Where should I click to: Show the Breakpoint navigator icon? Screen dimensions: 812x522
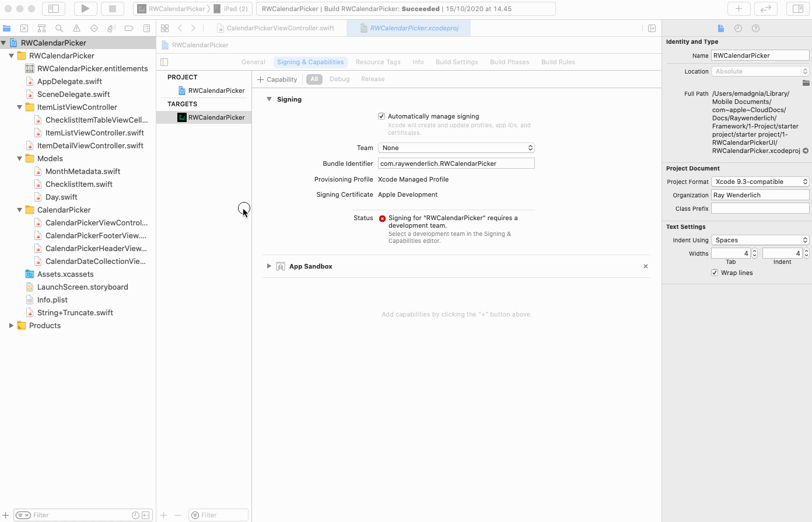(x=129, y=28)
